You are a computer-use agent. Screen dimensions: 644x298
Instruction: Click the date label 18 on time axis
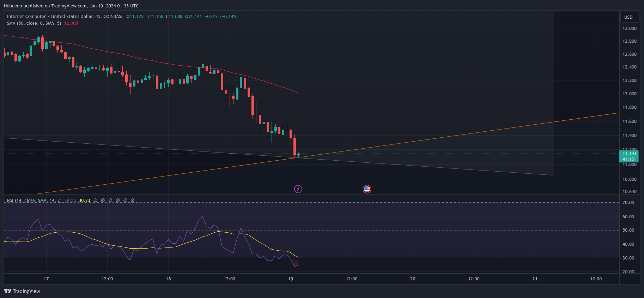pyautogui.click(x=168, y=279)
